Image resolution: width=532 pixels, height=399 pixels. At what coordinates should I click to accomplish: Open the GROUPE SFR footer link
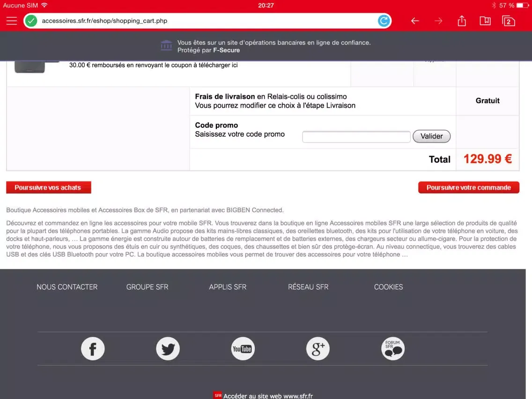coord(147,287)
